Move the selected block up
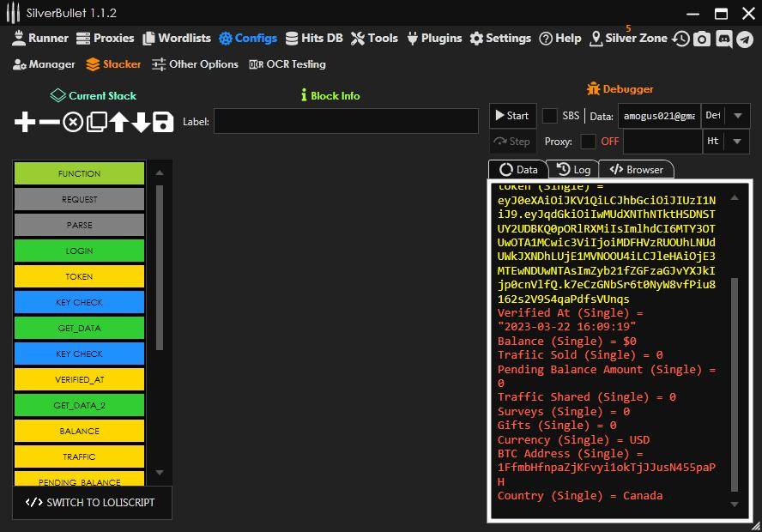The width and height of the screenshot is (762, 532). click(118, 122)
